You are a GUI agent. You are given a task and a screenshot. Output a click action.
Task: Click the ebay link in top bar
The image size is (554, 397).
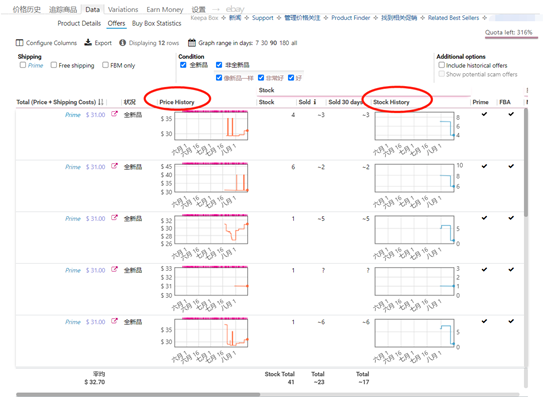pos(235,9)
